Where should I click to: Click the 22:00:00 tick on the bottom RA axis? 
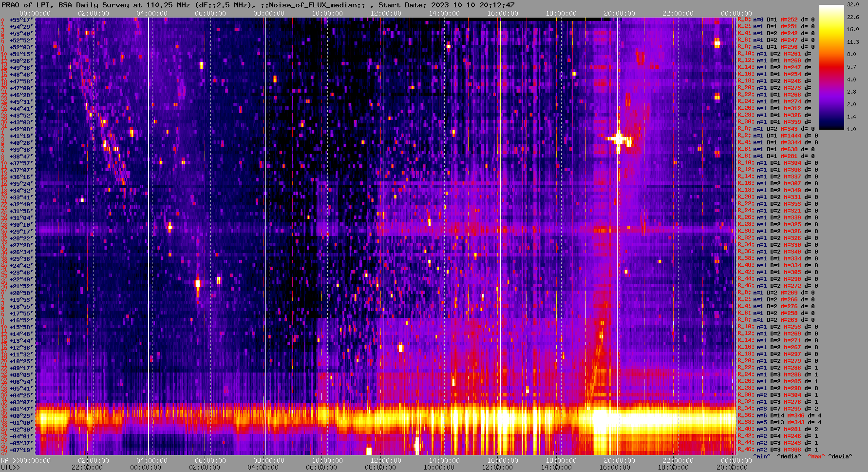click(x=678, y=460)
